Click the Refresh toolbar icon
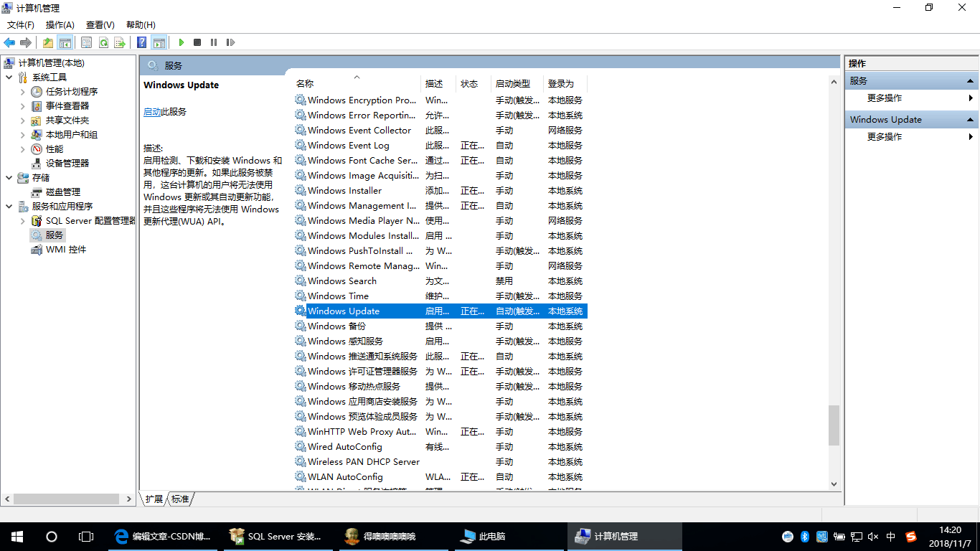This screenshot has width=980, height=551. click(103, 42)
